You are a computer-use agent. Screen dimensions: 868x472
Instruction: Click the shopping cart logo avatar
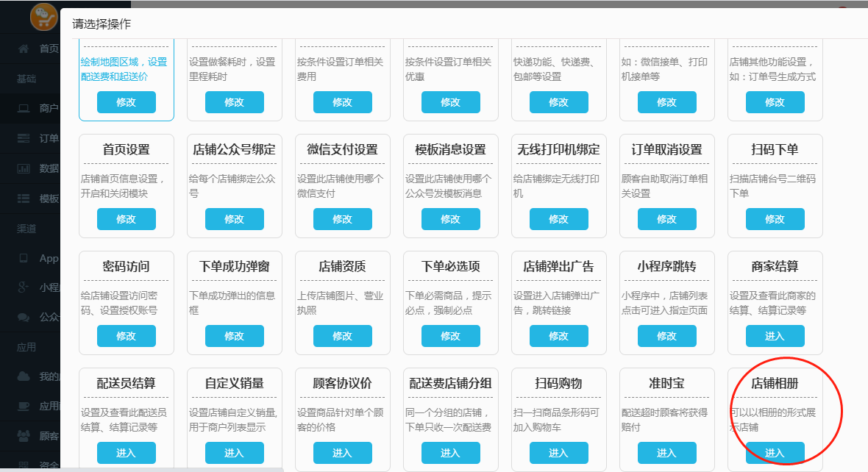[x=44, y=16]
